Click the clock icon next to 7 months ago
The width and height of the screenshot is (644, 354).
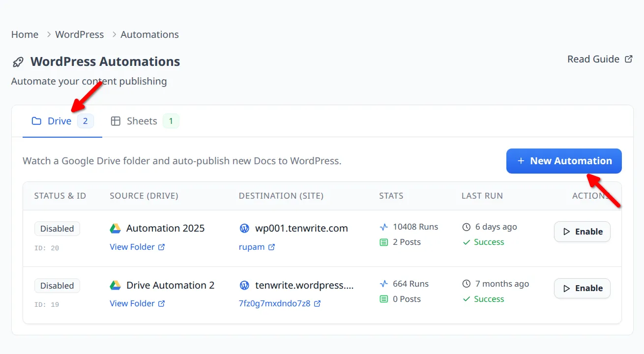pos(467,283)
